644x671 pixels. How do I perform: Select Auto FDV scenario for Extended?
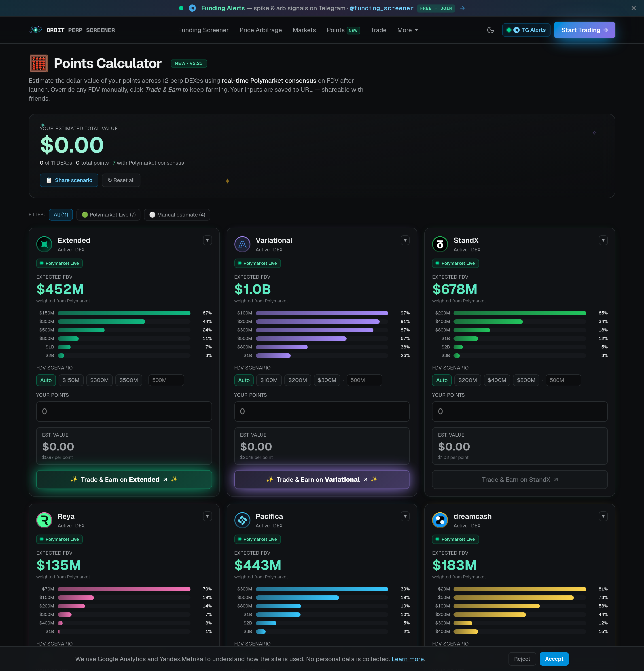46,380
